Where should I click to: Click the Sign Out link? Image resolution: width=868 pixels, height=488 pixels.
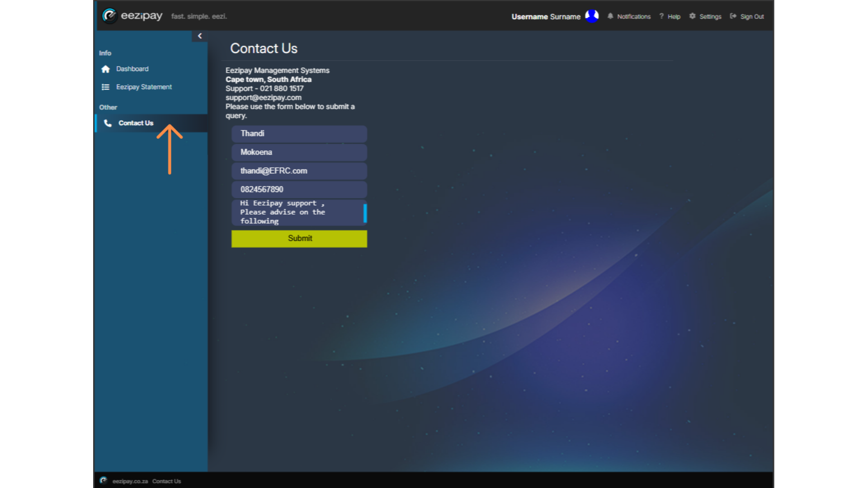(752, 17)
